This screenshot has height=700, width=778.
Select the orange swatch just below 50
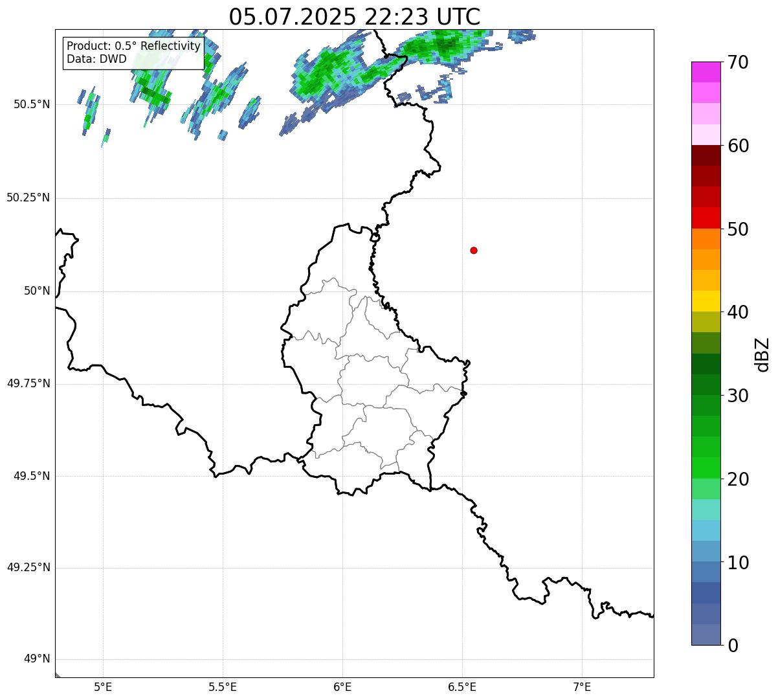[706, 239]
